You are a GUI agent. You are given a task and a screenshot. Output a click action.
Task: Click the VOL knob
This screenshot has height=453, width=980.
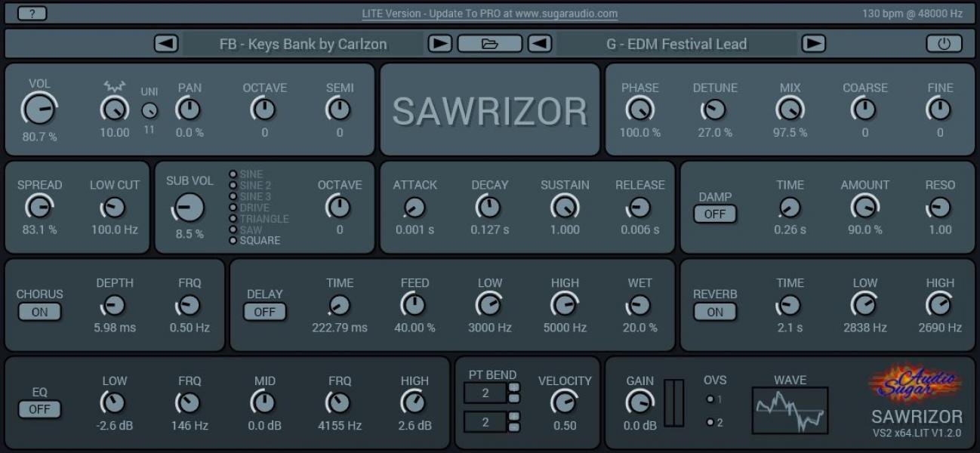39,110
